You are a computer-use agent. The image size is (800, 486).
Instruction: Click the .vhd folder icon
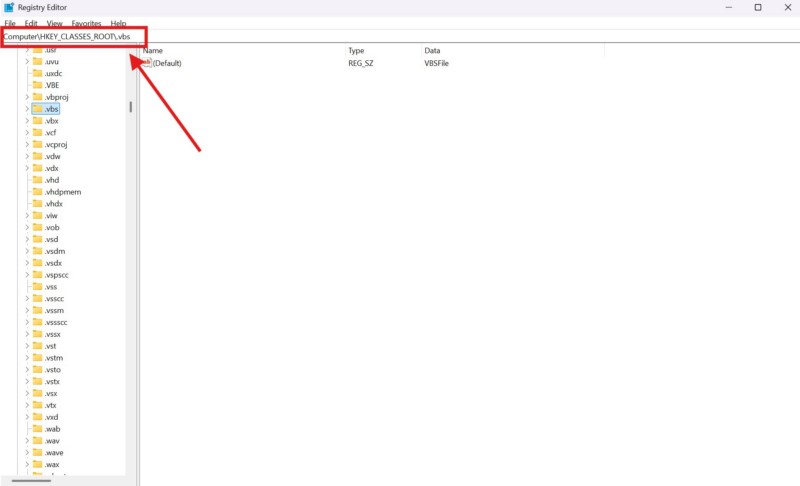tap(37, 180)
